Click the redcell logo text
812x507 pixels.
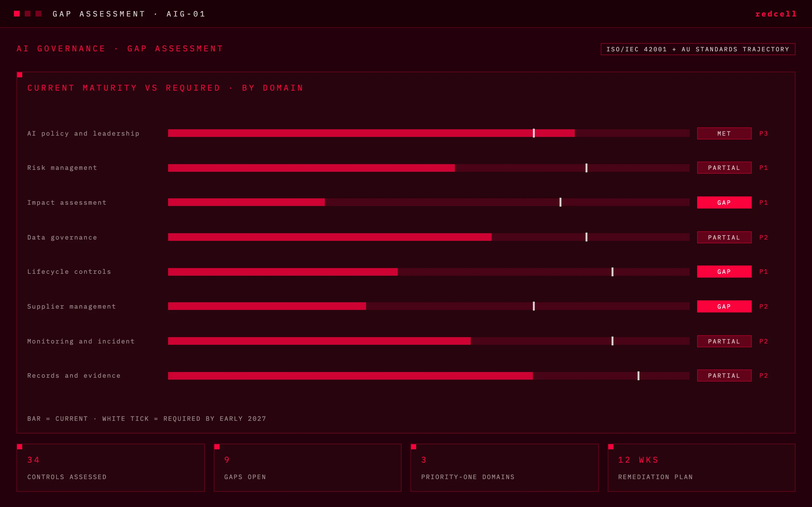[x=776, y=14]
